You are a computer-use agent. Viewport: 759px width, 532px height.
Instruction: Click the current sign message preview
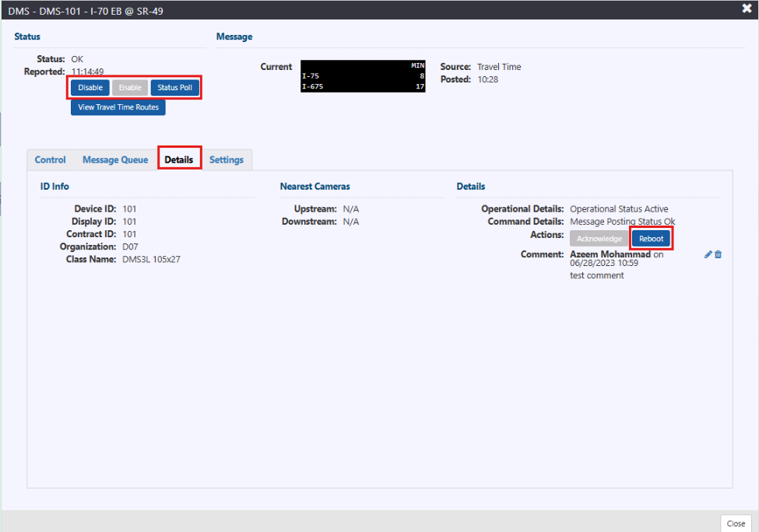point(363,76)
